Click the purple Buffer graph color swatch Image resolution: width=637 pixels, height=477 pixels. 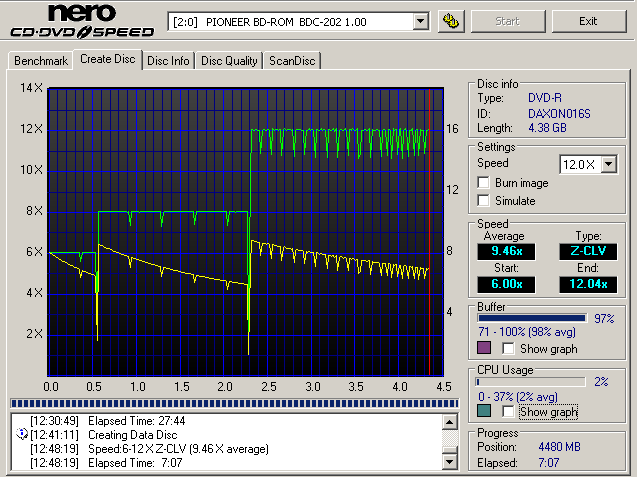point(486,348)
